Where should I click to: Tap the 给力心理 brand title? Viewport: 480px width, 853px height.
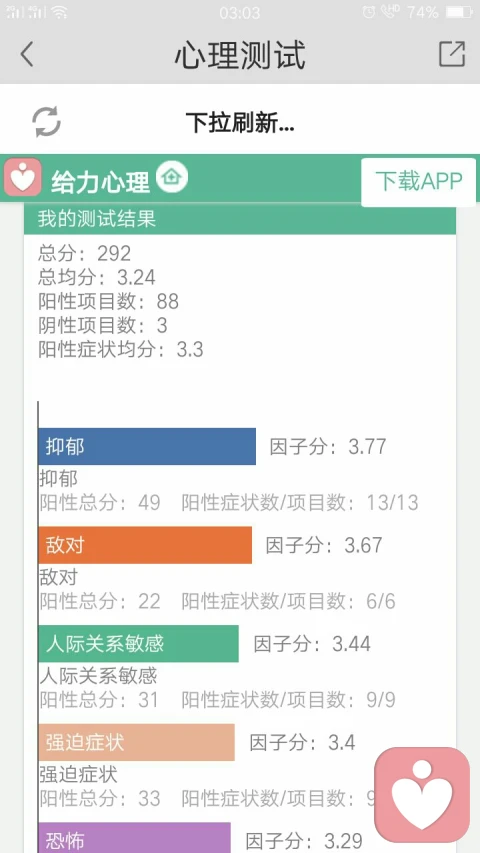(x=100, y=182)
